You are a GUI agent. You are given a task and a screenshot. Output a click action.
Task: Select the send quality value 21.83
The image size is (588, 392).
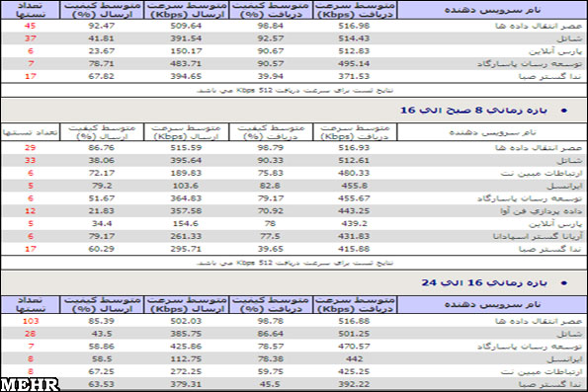pyautogui.click(x=101, y=211)
